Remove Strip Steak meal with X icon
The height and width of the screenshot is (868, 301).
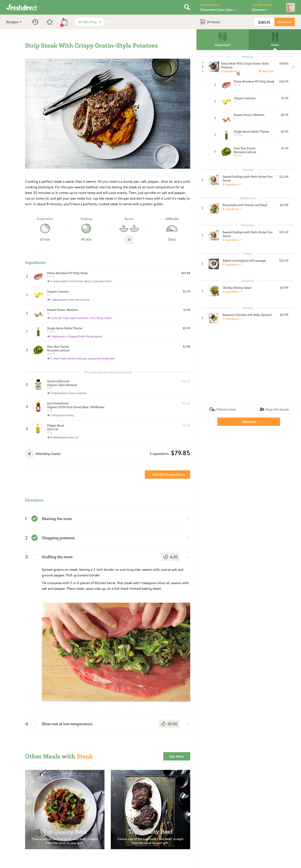coord(293,67)
